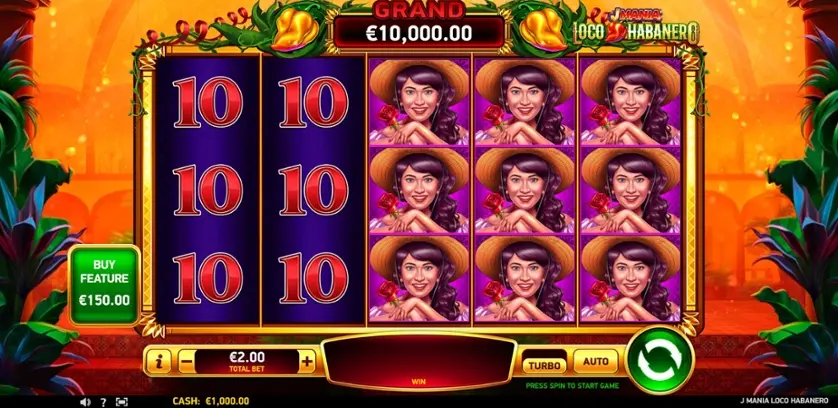Click the bottom woman symbol on fifth reel
Screen dimensions: 838x408
tap(631, 279)
